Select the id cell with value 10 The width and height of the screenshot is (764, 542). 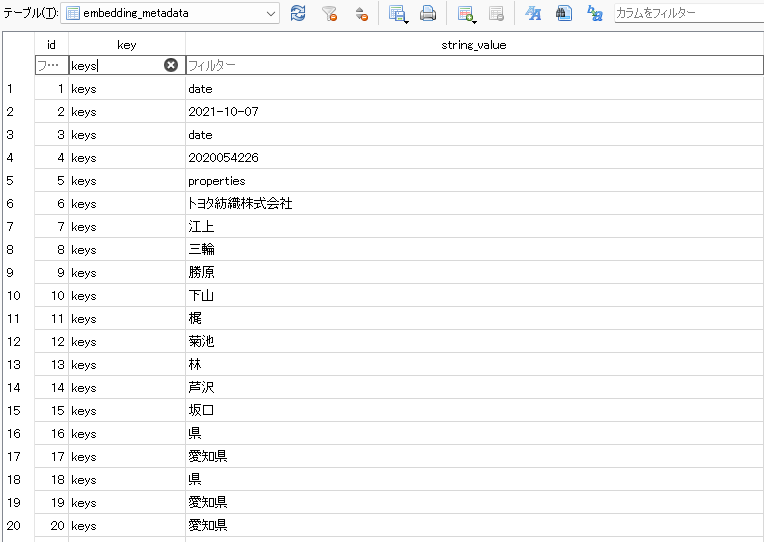[x=52, y=295]
